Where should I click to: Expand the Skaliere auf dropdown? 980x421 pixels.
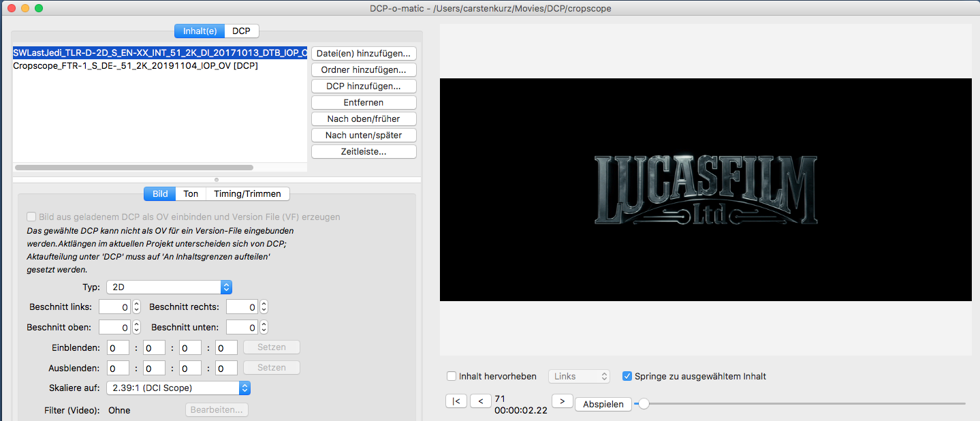tap(178, 388)
